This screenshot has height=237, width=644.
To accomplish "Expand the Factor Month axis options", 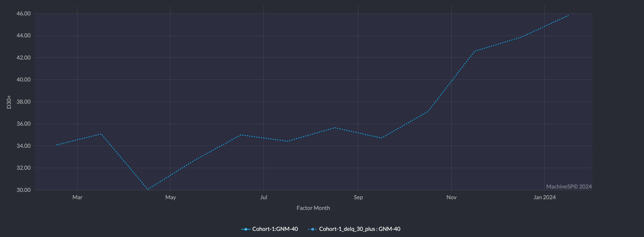I will click(313, 208).
